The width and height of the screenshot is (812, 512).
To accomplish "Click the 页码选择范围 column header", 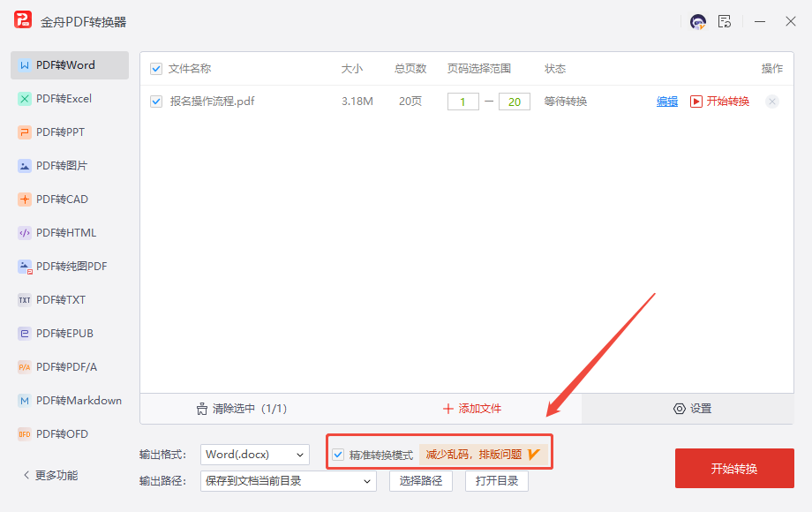I will (x=479, y=69).
